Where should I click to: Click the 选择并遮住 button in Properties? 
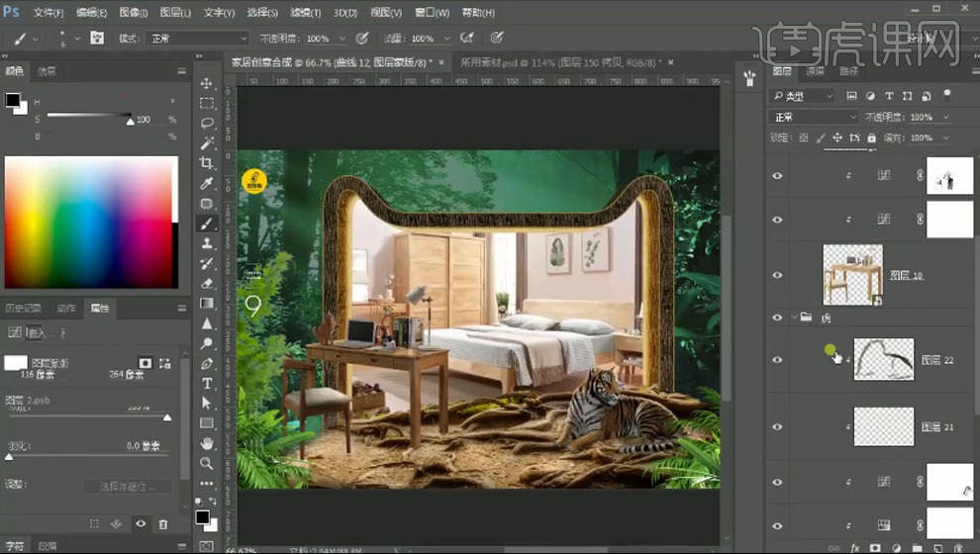128,486
